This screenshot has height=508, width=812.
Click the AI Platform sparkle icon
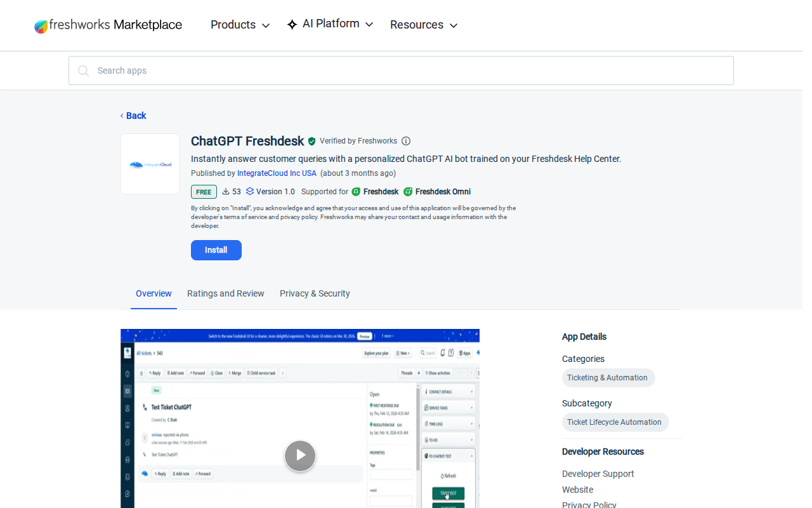coord(292,25)
